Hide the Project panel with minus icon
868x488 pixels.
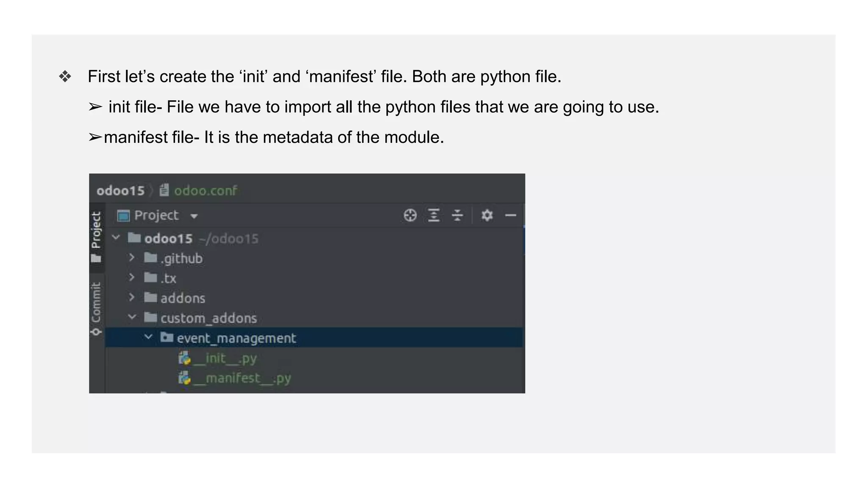tap(511, 215)
